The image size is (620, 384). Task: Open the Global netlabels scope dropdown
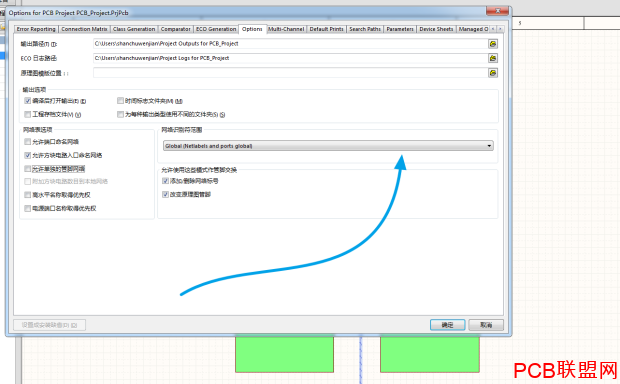328,146
